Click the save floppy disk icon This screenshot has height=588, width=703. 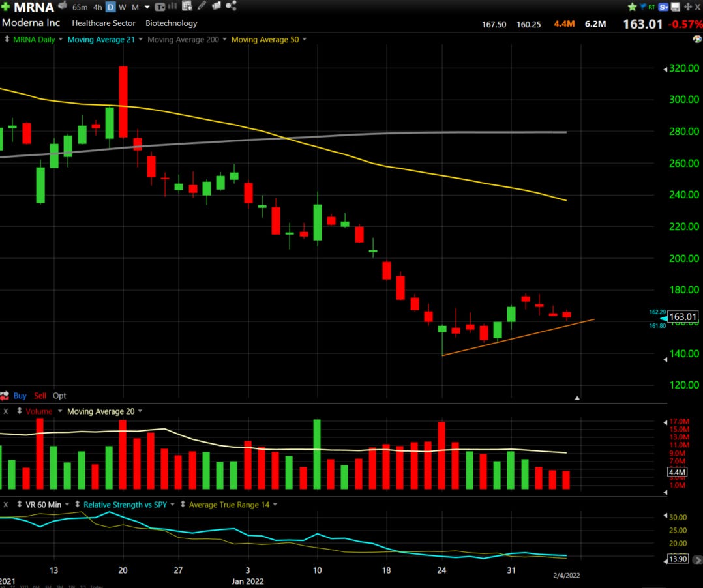pos(675,7)
